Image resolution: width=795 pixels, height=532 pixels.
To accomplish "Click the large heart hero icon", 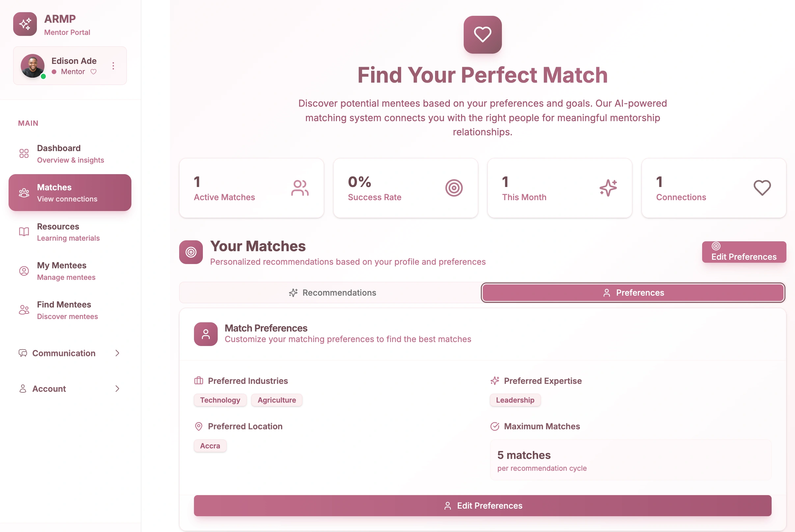I will (x=482, y=35).
